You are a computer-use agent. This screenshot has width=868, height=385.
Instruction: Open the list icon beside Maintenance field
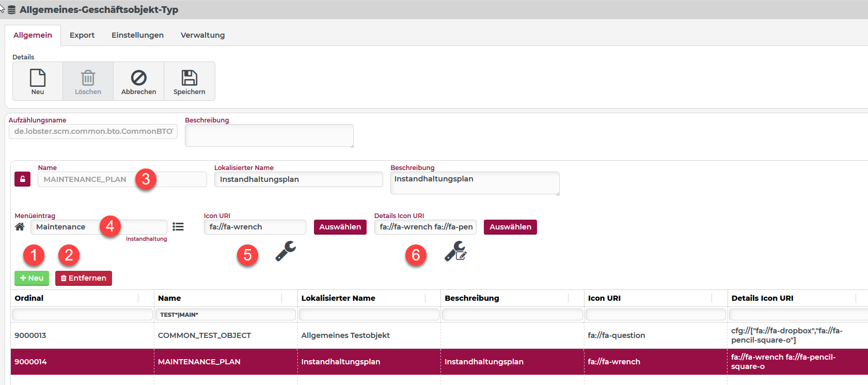point(178,227)
